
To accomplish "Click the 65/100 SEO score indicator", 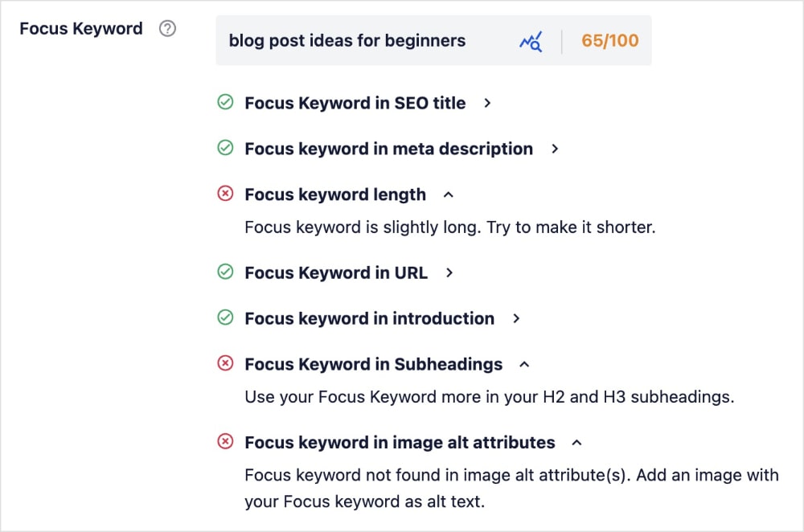I will tap(609, 40).
